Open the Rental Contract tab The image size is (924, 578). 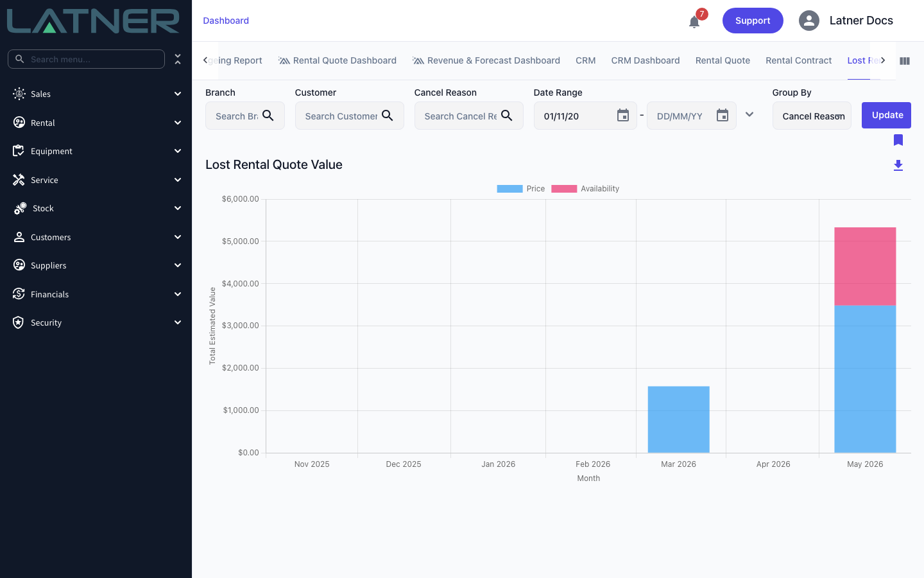tap(799, 60)
